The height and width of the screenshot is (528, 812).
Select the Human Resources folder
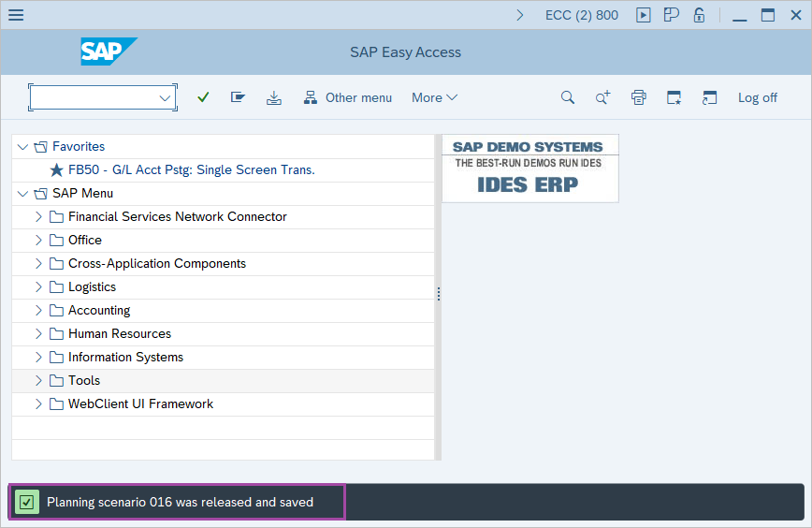[119, 334]
